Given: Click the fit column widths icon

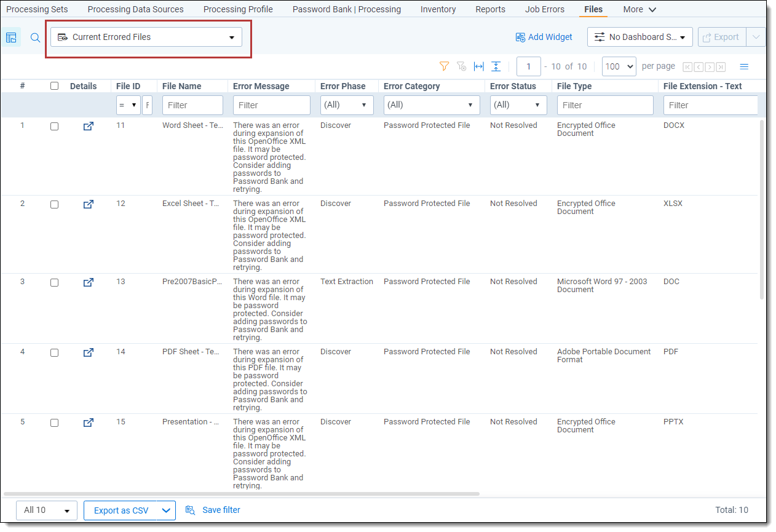Looking at the screenshot, I should click(x=478, y=66).
